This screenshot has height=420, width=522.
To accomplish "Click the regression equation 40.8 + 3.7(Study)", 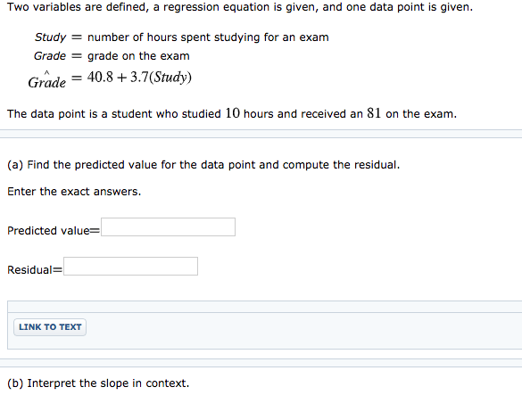I will tap(139, 78).
